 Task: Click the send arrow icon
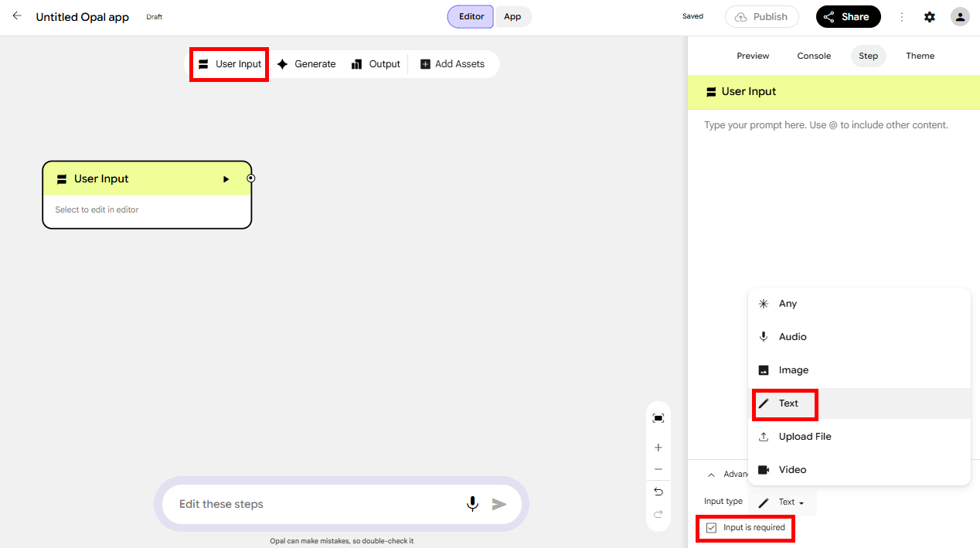[x=499, y=504]
